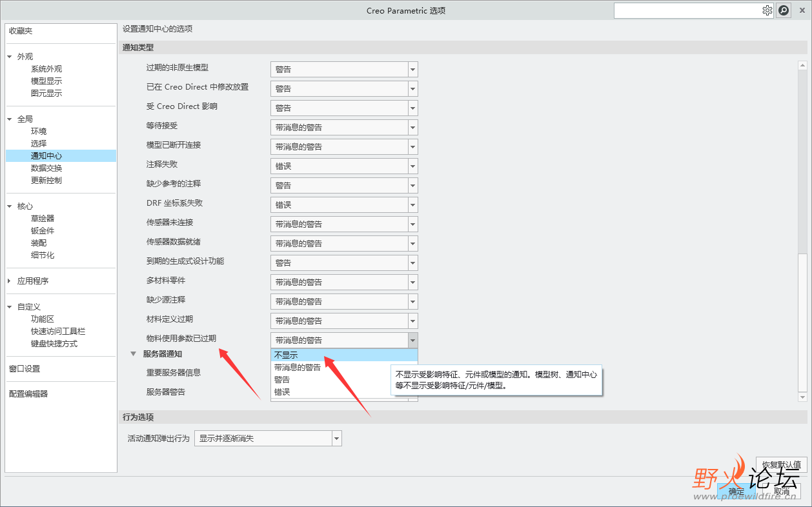
Task: Open dropdown for 已在 Creo Direct 中修改放置
Action: tap(413, 88)
